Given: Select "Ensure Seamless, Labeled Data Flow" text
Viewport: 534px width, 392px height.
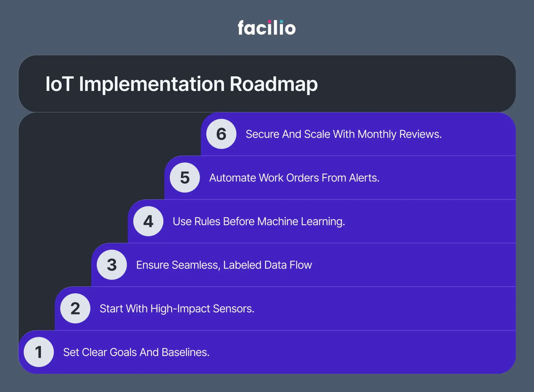Looking at the screenshot, I should point(224,265).
